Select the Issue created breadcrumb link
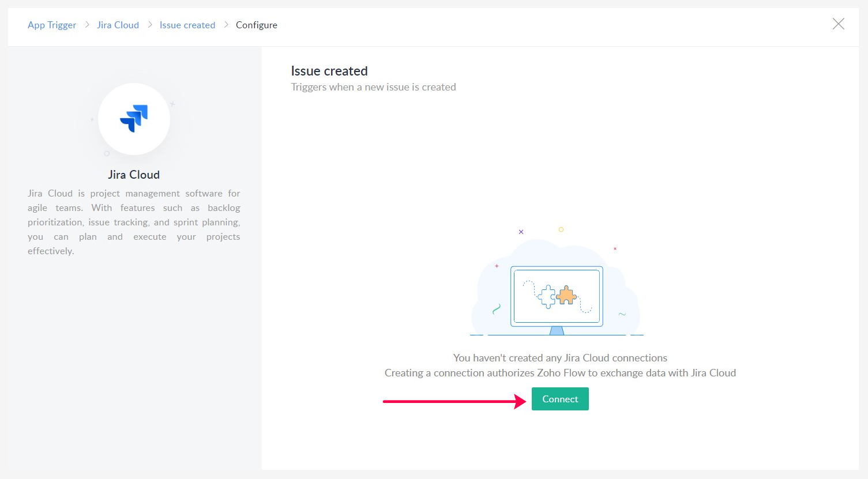This screenshot has width=868, height=479. pyautogui.click(x=187, y=25)
